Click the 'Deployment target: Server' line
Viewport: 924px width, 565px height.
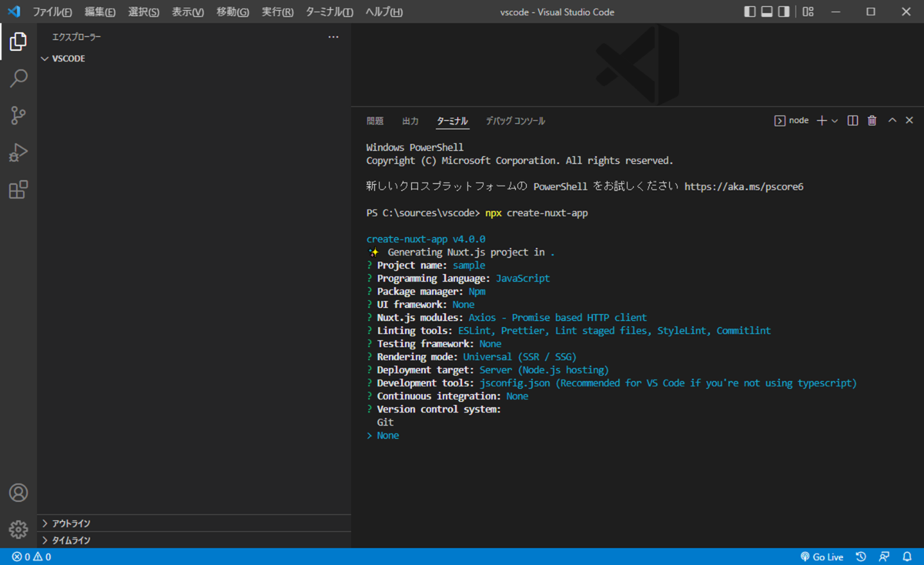(x=487, y=370)
